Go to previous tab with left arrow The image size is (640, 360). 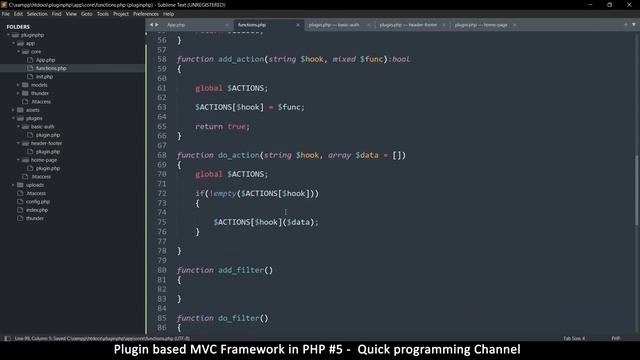[151, 25]
